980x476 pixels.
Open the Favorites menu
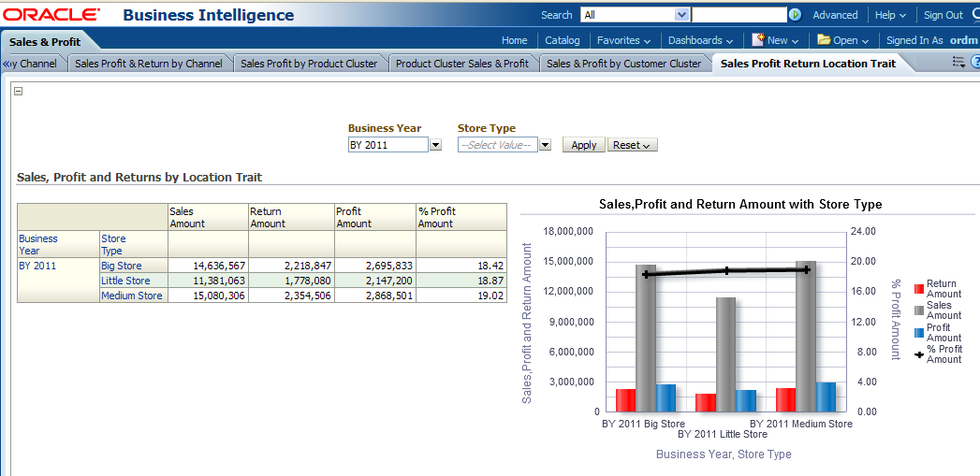point(623,40)
